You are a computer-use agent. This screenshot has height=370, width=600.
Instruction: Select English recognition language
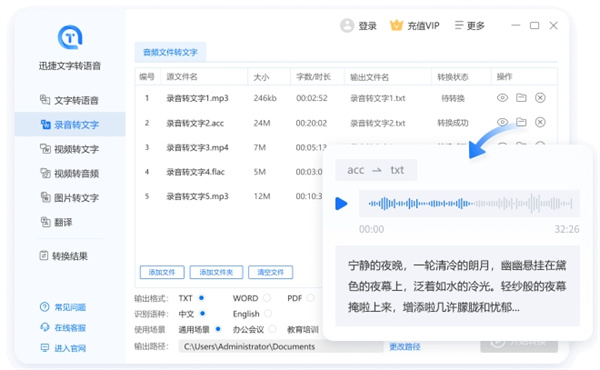[268, 314]
